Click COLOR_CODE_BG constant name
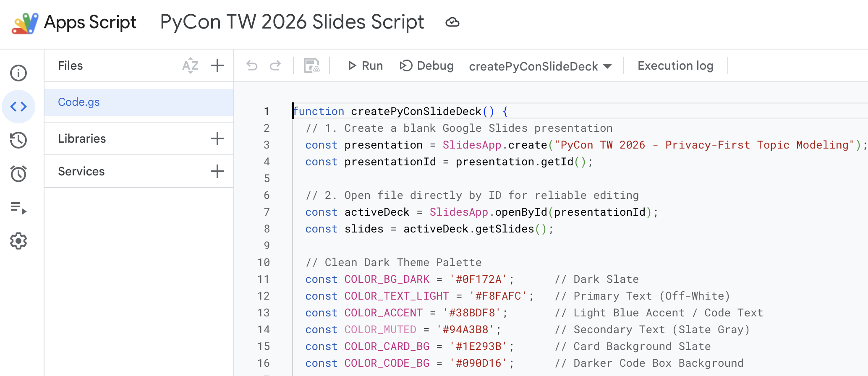 pyautogui.click(x=387, y=363)
